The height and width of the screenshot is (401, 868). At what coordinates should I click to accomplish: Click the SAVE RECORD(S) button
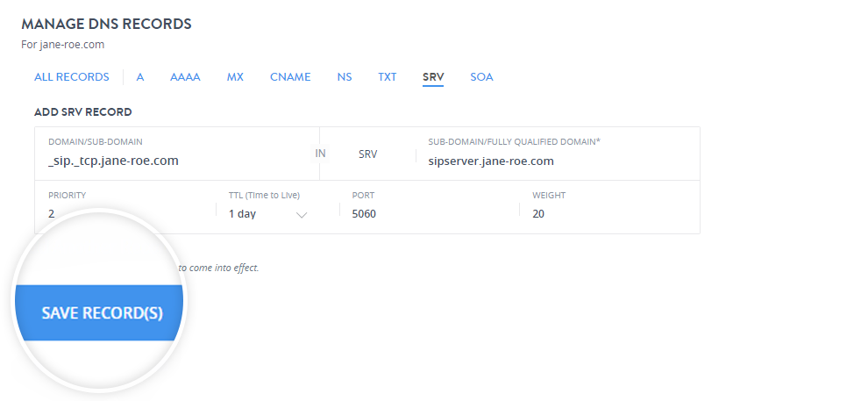point(100,313)
